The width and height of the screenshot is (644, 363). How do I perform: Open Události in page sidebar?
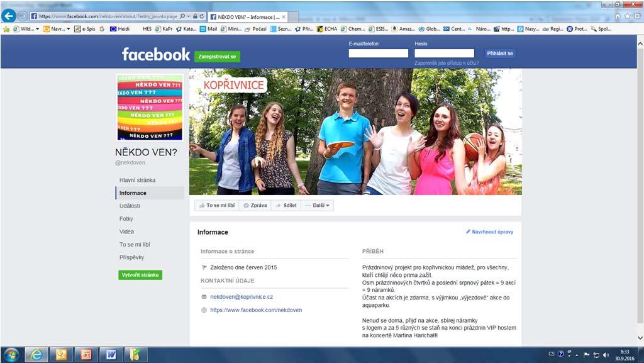(130, 206)
